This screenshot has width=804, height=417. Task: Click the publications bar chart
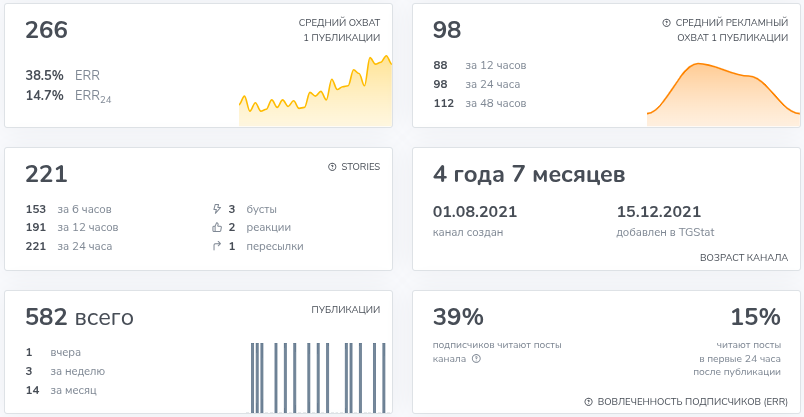click(x=315, y=377)
